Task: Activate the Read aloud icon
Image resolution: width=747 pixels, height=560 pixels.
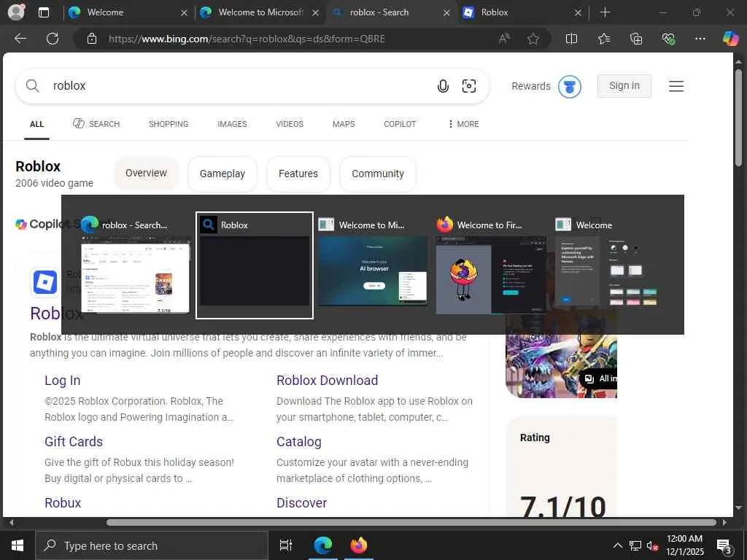Action: pos(504,39)
